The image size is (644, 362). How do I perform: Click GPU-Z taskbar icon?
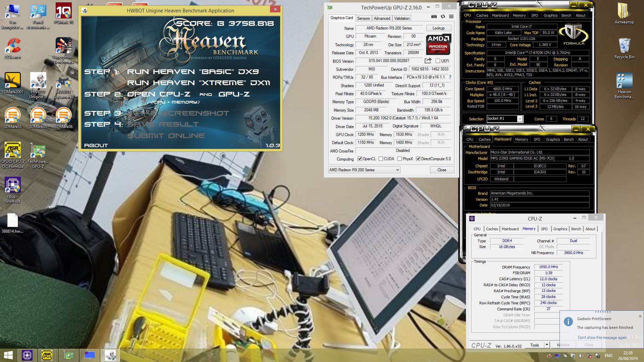pyautogui.click(x=69, y=355)
